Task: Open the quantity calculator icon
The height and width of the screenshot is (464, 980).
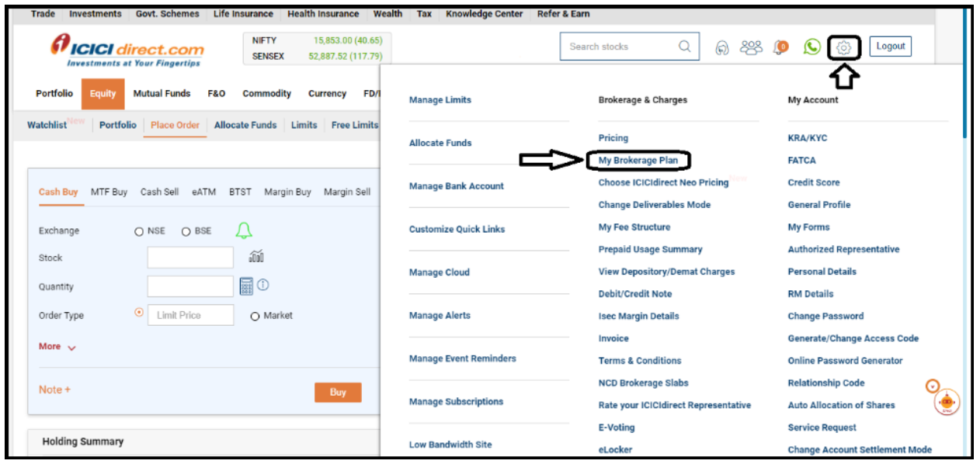Action: (246, 286)
